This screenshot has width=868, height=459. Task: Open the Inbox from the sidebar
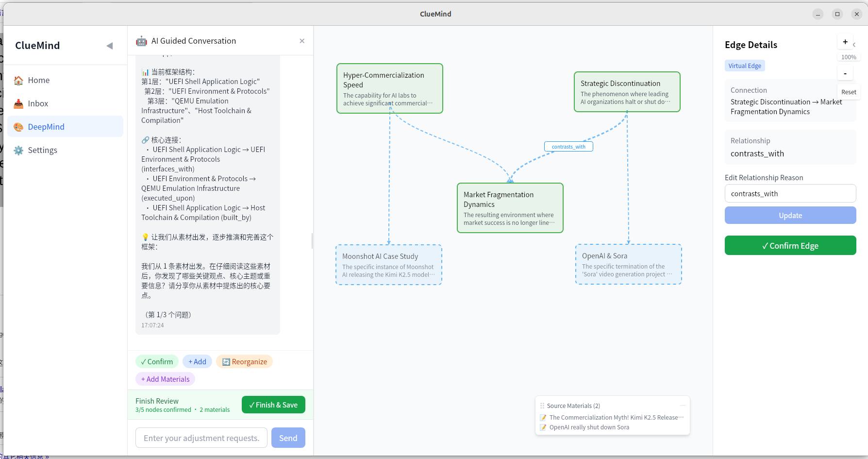click(38, 103)
